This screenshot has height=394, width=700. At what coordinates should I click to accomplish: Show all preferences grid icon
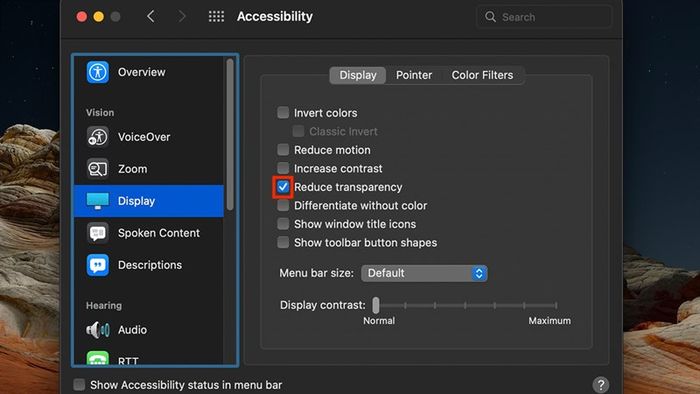click(216, 17)
